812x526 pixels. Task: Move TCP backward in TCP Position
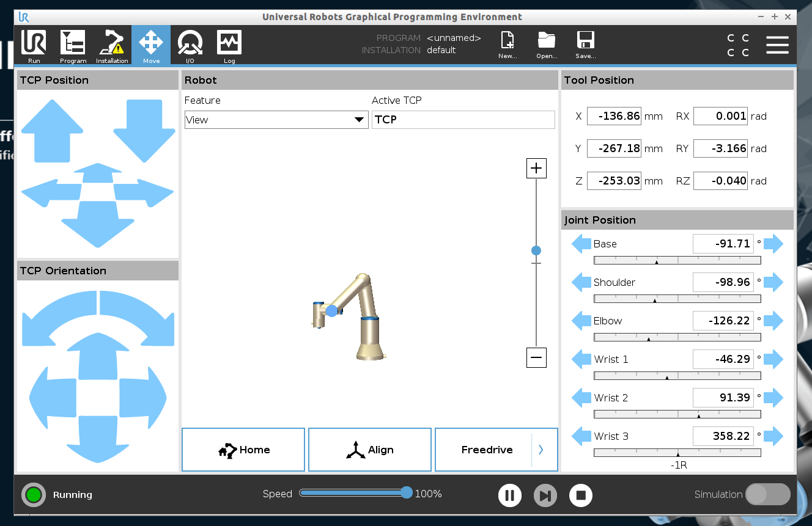(98, 173)
